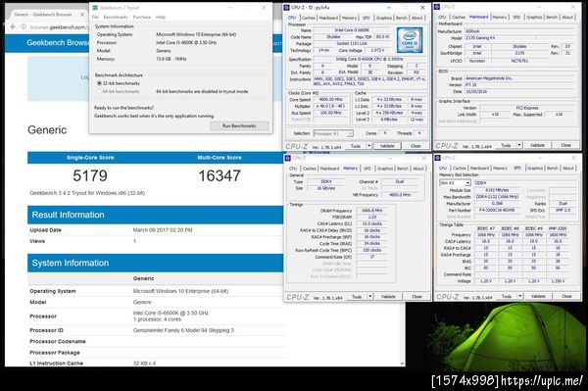Image resolution: width=588 pixels, height=391 pixels.
Task: Click Close button in the SPD window
Action: 566,296
